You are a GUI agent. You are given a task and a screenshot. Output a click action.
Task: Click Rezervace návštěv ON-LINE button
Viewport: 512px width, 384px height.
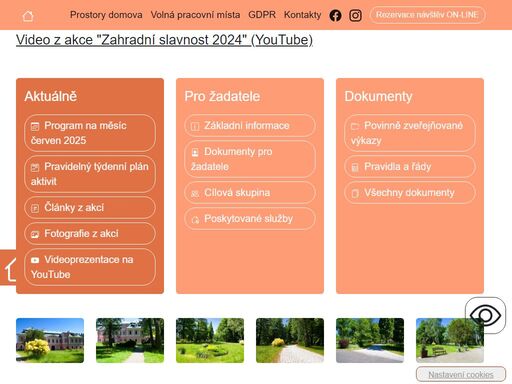pyautogui.click(x=427, y=15)
